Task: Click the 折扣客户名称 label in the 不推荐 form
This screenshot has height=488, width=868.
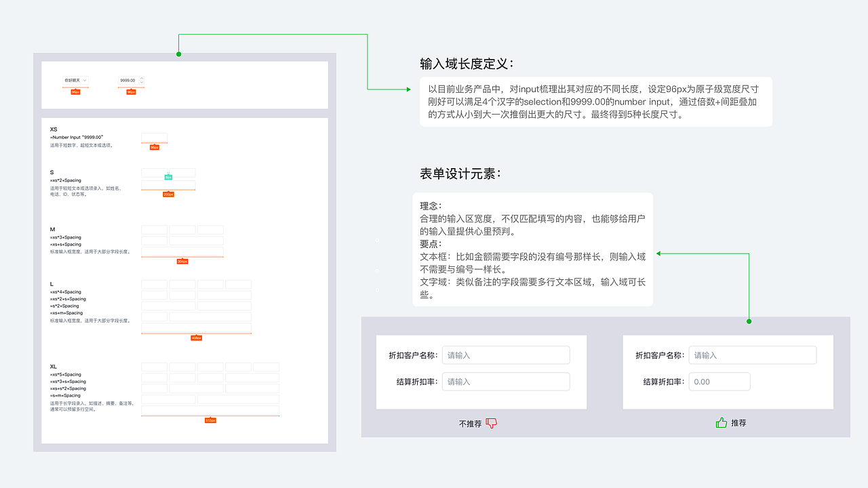Action: pyautogui.click(x=413, y=355)
